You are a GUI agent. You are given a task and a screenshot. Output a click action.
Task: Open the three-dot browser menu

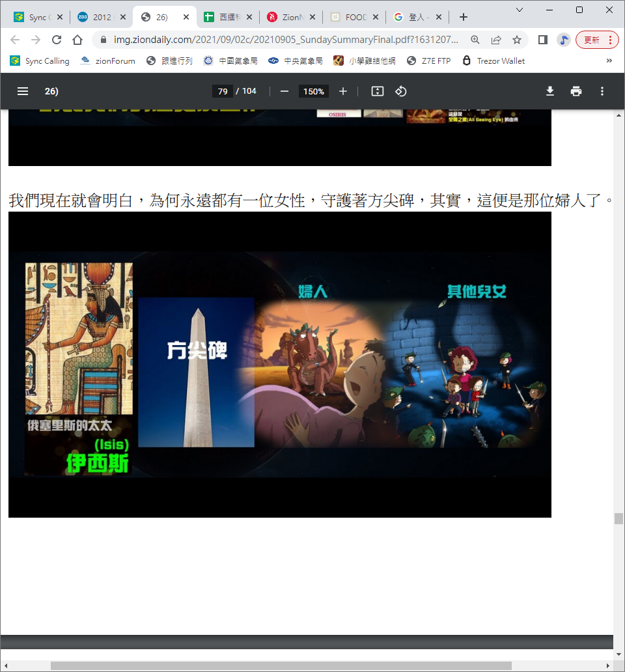coord(611,40)
